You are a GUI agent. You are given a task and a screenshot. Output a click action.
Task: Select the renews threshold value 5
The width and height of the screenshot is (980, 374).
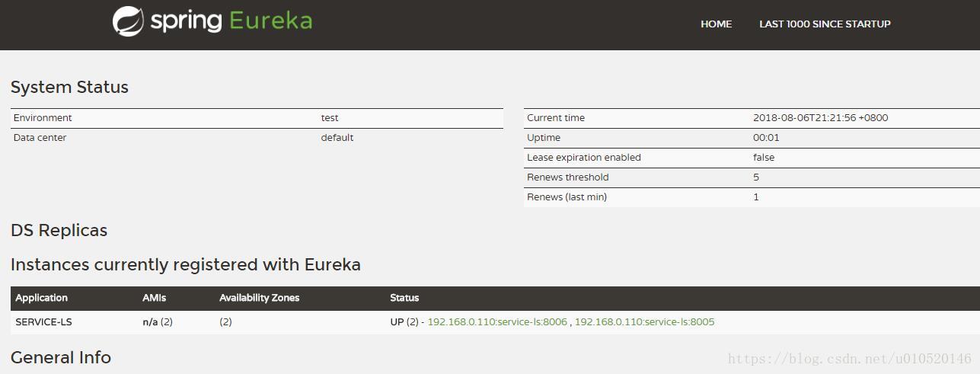756,177
